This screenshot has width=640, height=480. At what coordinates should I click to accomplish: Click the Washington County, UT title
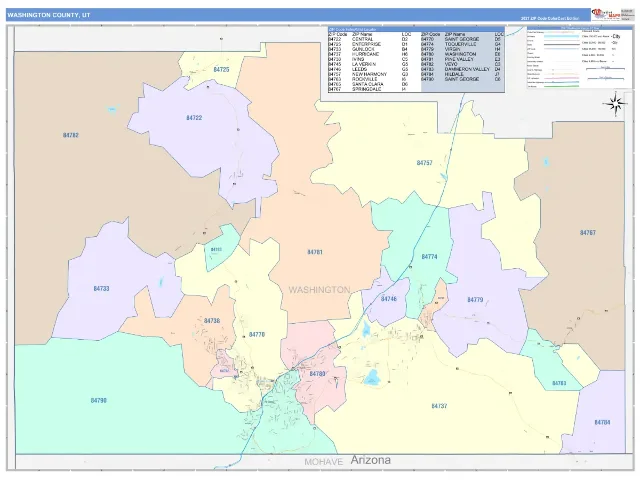point(49,15)
